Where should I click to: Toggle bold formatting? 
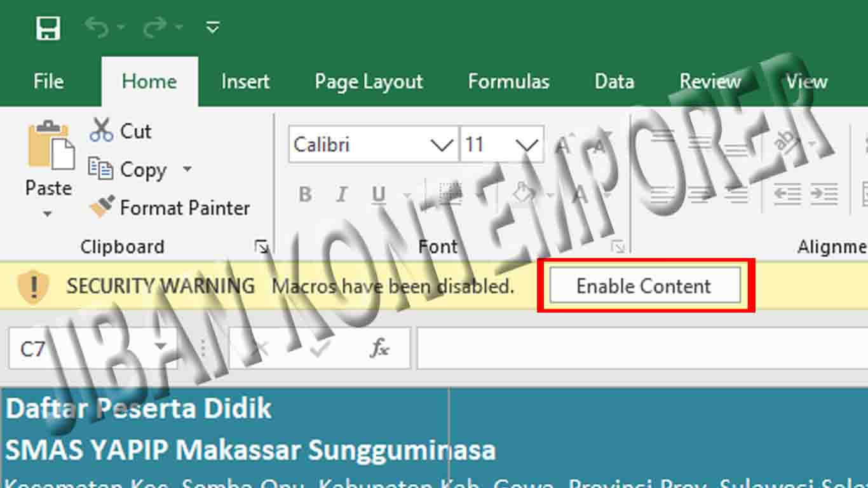(305, 195)
